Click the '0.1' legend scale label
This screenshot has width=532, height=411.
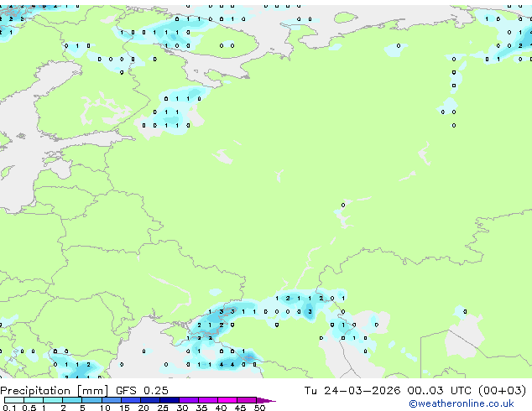9,408
